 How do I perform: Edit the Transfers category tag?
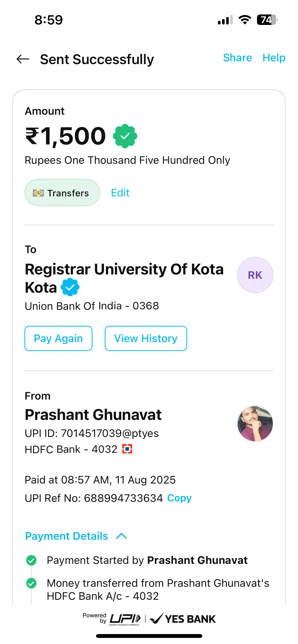[x=120, y=193]
